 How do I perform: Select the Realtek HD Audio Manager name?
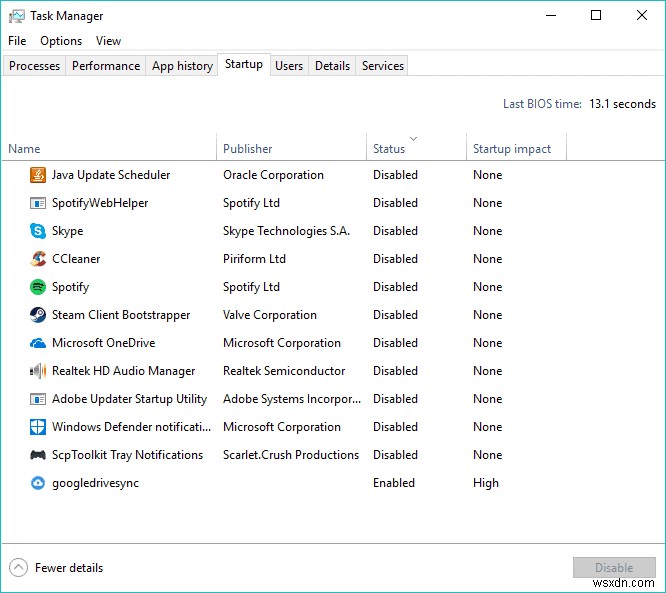(x=124, y=371)
